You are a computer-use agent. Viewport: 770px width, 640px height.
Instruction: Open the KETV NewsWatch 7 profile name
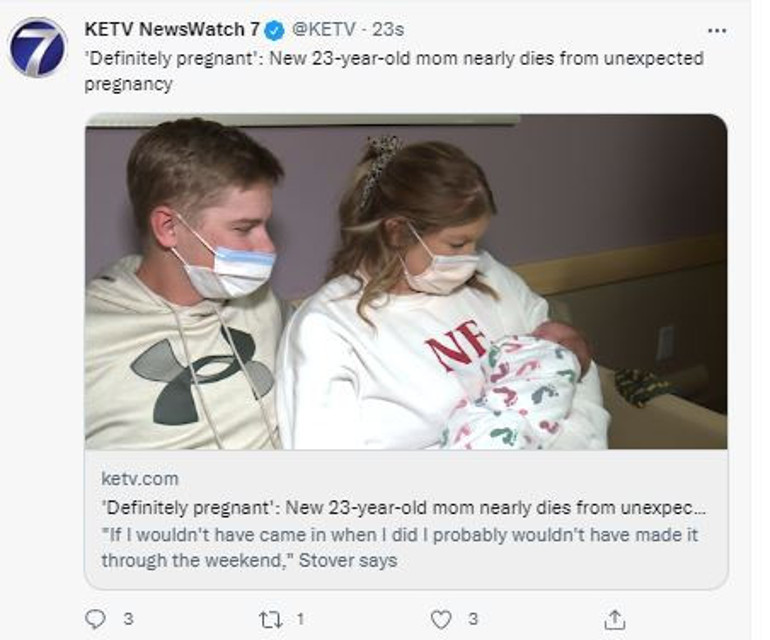pyautogui.click(x=172, y=30)
